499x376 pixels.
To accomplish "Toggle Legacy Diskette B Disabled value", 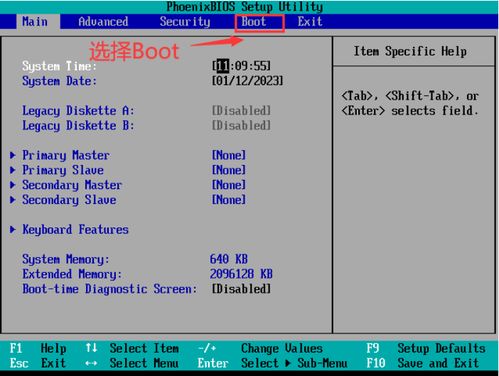I will coord(241,126).
